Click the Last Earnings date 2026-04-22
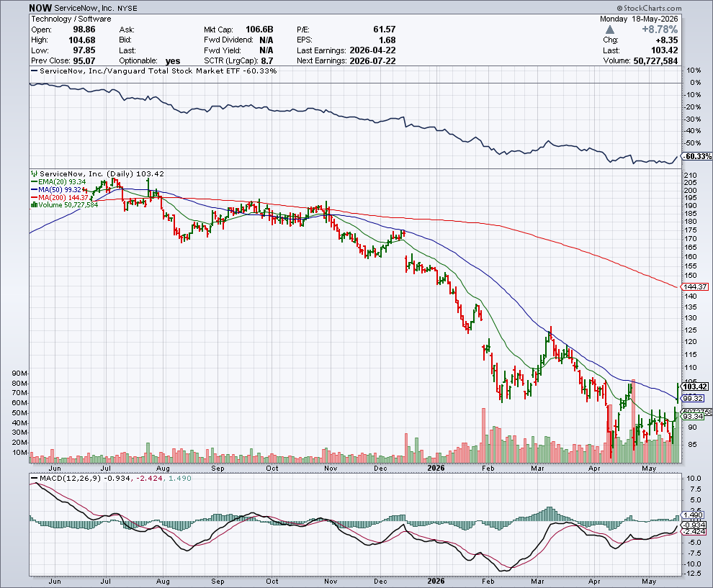Viewport: 713px width, 588px height. (x=372, y=50)
